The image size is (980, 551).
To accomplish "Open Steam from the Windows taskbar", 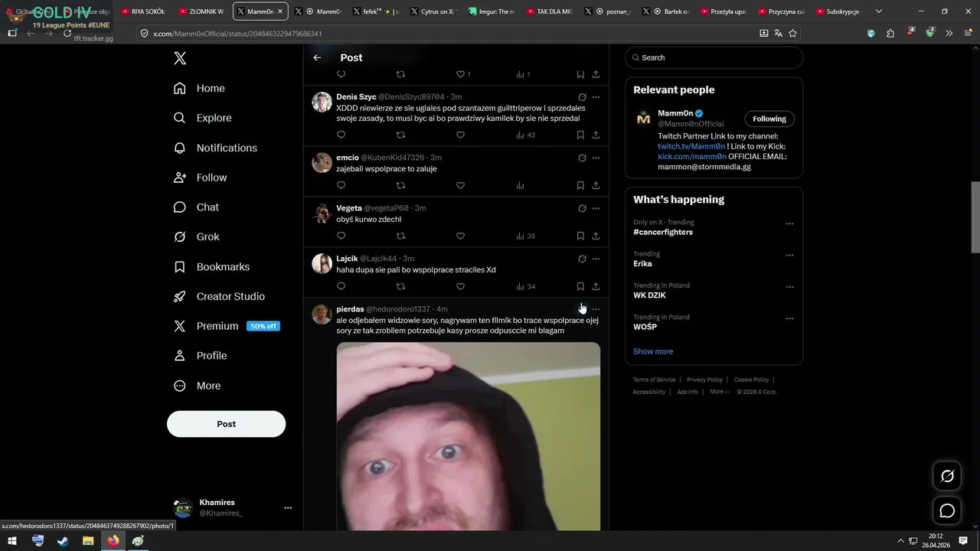I will pyautogui.click(x=63, y=540).
